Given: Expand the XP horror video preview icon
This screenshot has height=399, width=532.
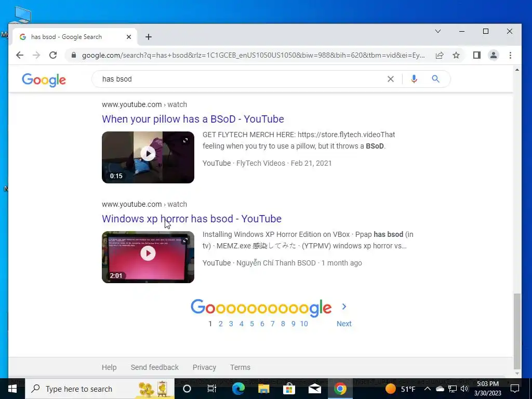Looking at the screenshot, I should coord(185,240).
